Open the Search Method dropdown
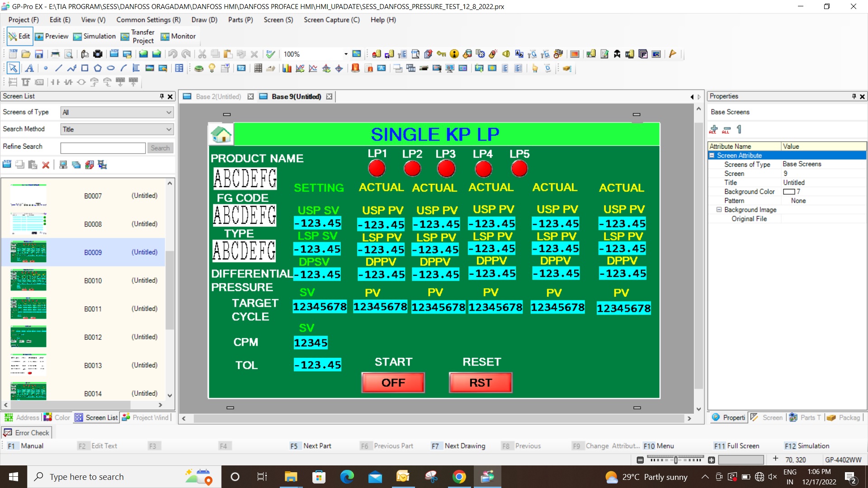868x488 pixels. click(x=117, y=129)
